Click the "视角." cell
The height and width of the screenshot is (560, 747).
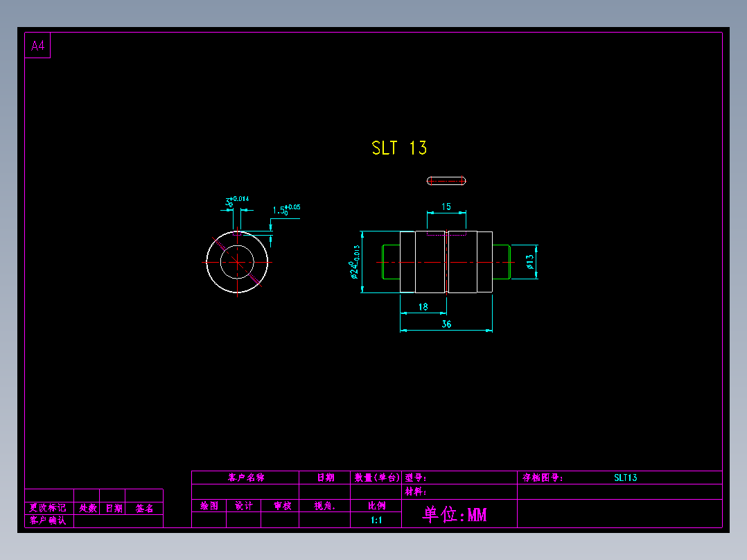pyautogui.click(x=325, y=506)
